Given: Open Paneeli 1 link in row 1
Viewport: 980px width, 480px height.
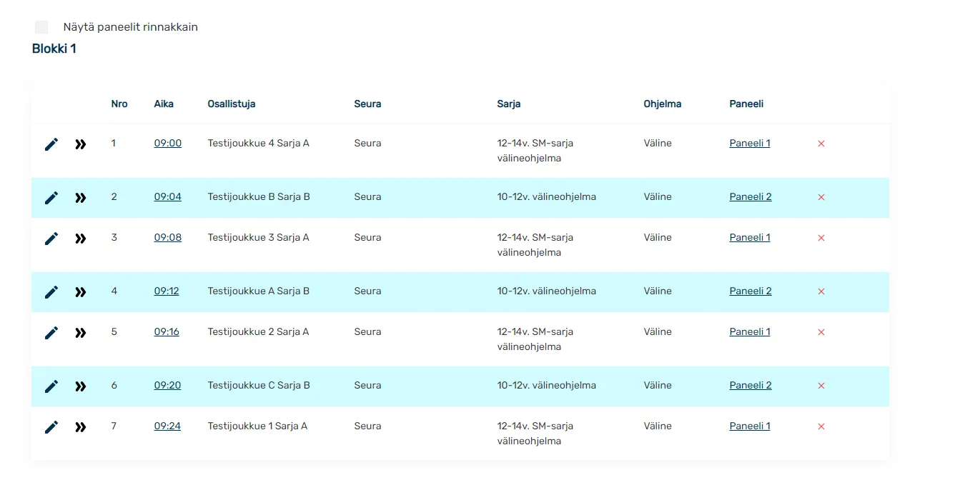Looking at the screenshot, I should coord(750,143).
